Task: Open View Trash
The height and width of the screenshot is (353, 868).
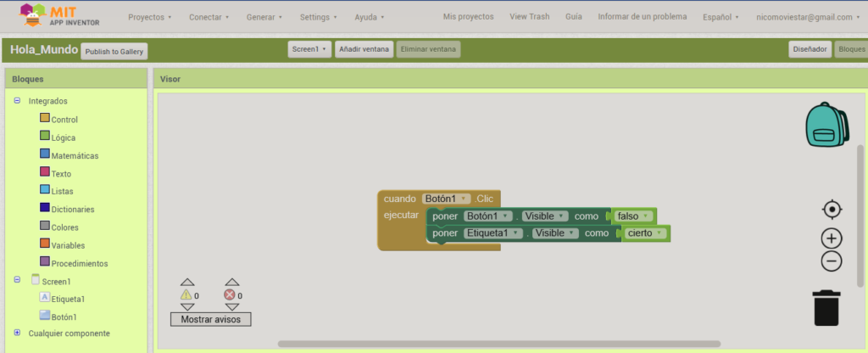Action: [x=530, y=17]
